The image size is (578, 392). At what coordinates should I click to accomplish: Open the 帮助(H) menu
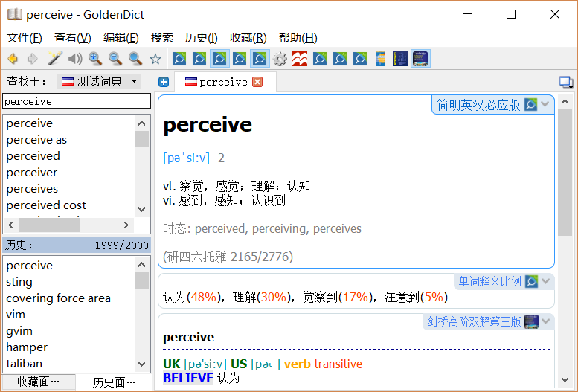(x=298, y=38)
